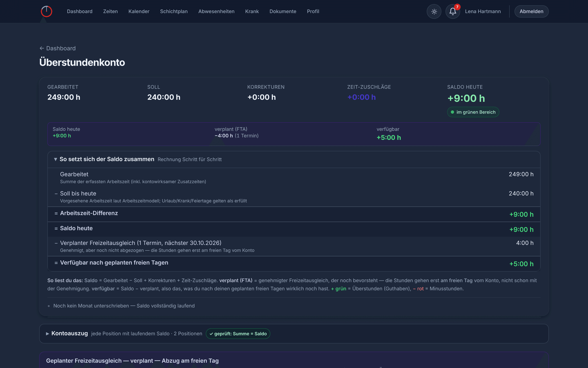This screenshot has width=588, height=368.
Task: Click 'Rechnung Schritt für Schritt' subtitle
Action: click(189, 159)
